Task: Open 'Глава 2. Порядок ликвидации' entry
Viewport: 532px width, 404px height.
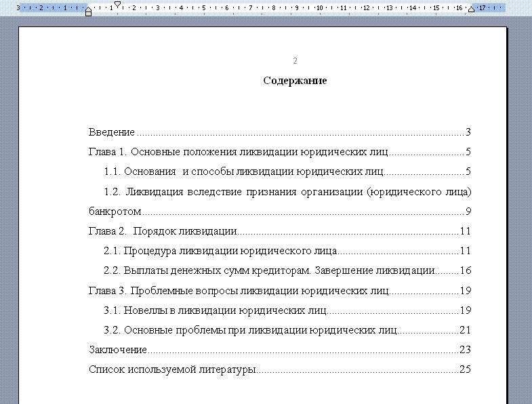Action: [163, 231]
